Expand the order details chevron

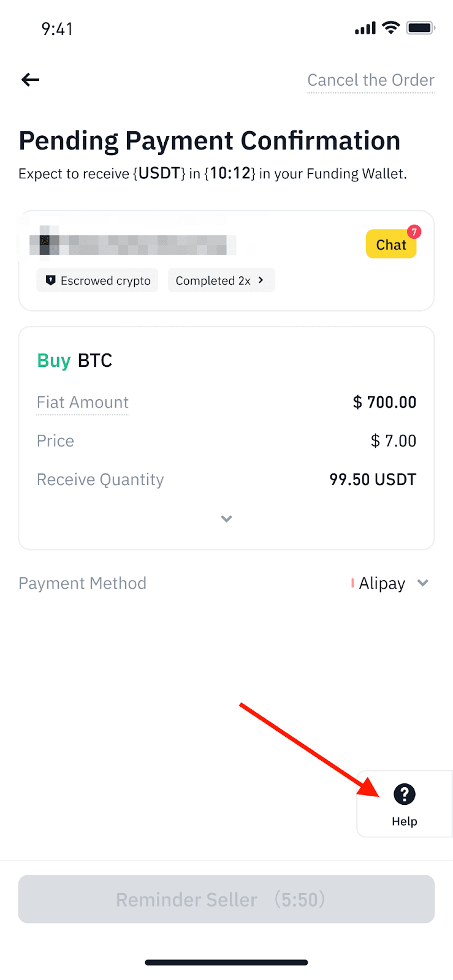tap(226, 519)
